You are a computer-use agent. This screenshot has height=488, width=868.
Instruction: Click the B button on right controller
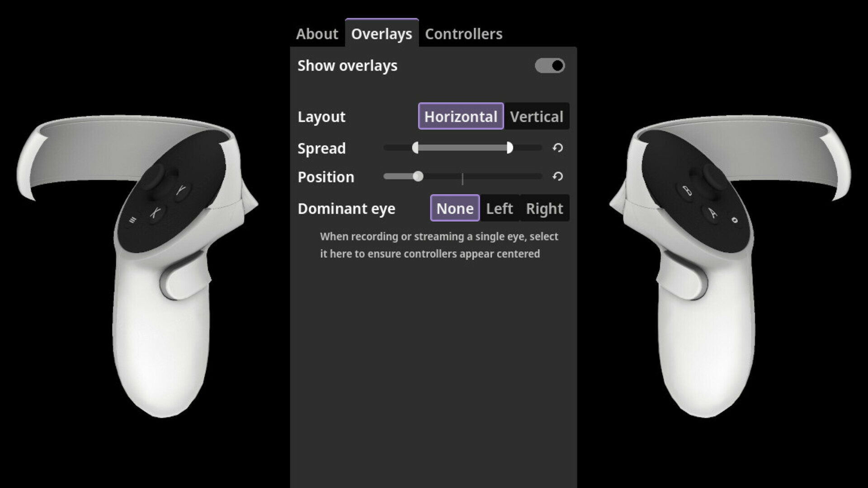(x=687, y=191)
